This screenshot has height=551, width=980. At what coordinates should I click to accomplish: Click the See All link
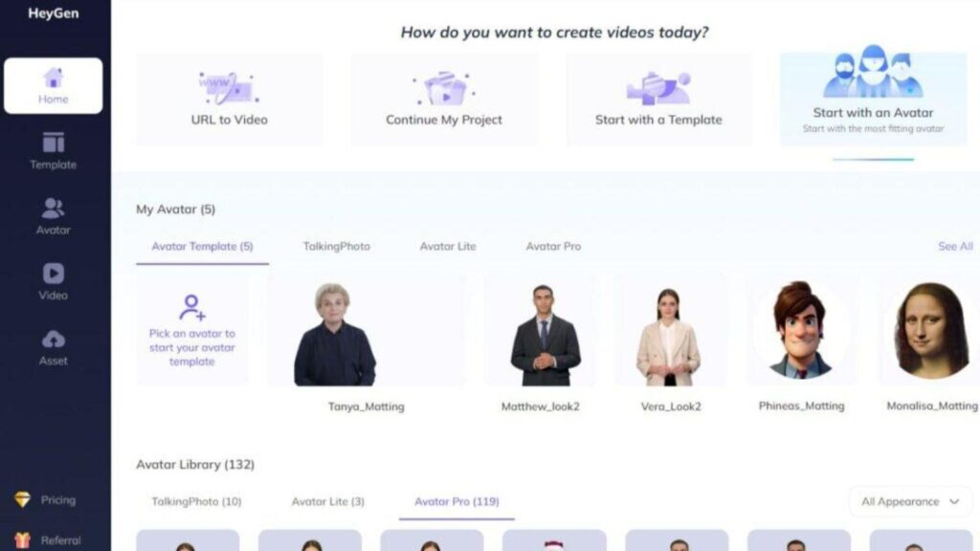coord(955,246)
